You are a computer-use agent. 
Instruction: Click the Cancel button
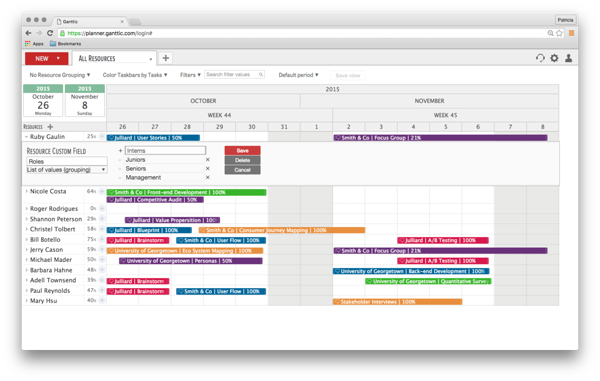tap(242, 170)
